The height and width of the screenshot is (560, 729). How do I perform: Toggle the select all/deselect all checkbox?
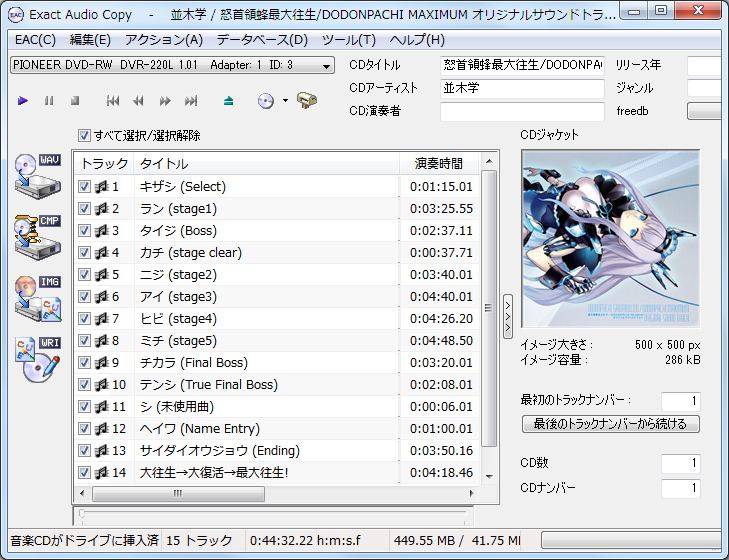click(x=84, y=136)
